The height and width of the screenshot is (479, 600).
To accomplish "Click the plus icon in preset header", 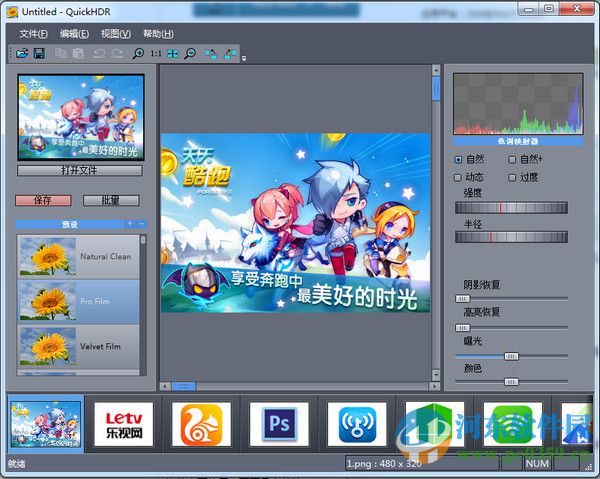I will [130, 223].
